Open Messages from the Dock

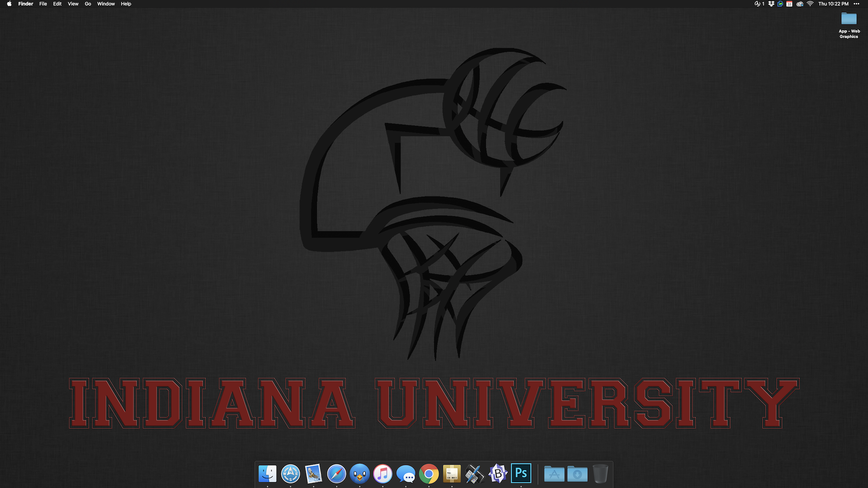(406, 473)
